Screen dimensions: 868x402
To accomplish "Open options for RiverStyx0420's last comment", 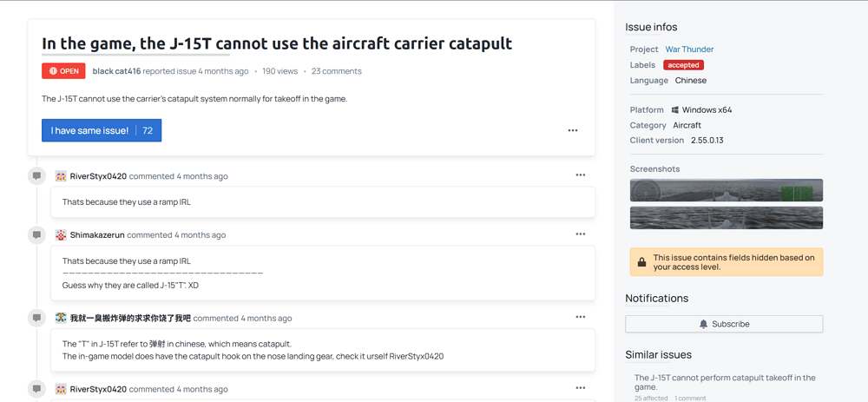I will (x=580, y=388).
